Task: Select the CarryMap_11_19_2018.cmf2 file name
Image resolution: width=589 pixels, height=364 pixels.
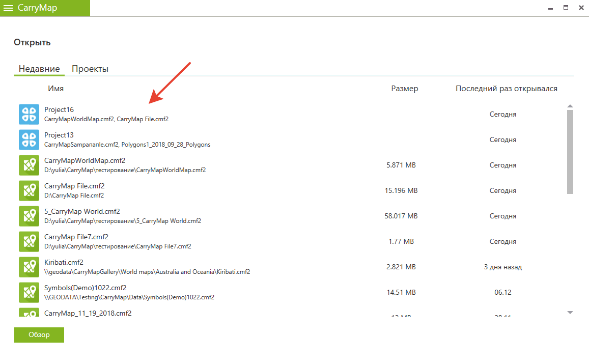Action: (x=88, y=313)
